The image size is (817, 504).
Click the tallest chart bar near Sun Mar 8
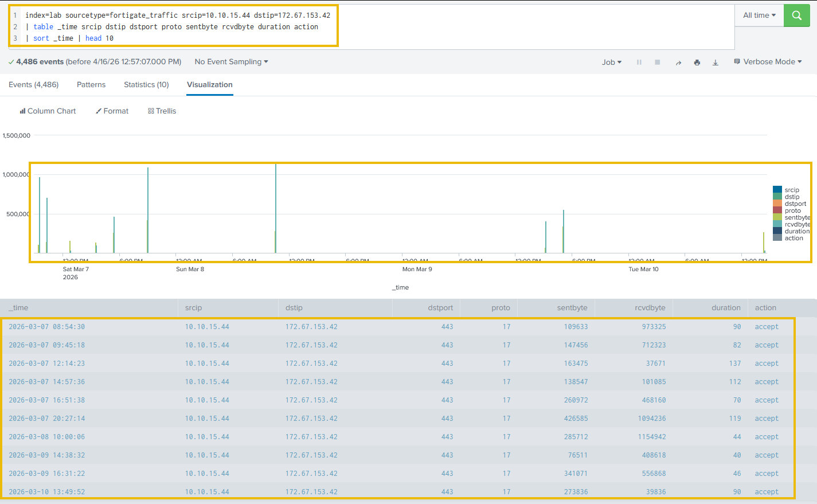(276, 208)
